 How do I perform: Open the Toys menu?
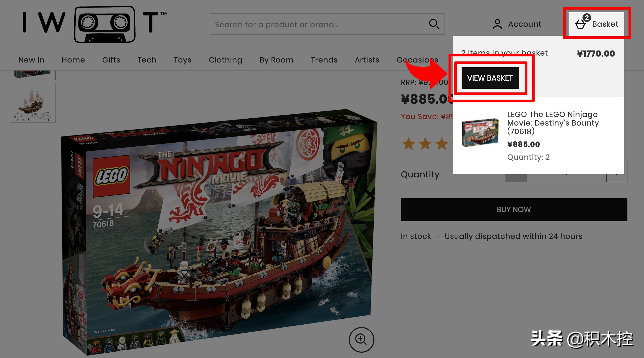point(182,60)
